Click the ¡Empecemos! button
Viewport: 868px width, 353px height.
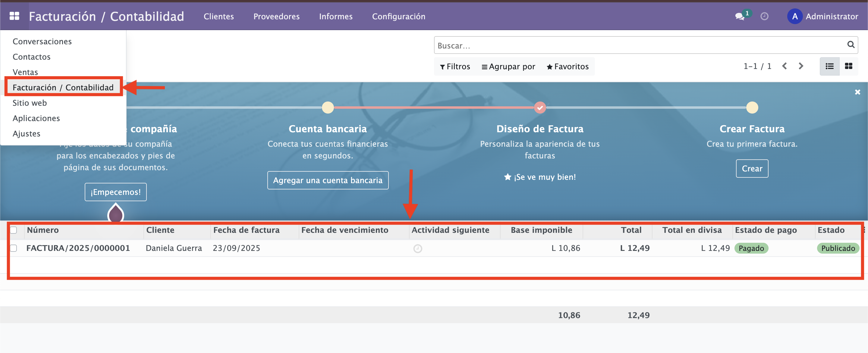(x=115, y=192)
